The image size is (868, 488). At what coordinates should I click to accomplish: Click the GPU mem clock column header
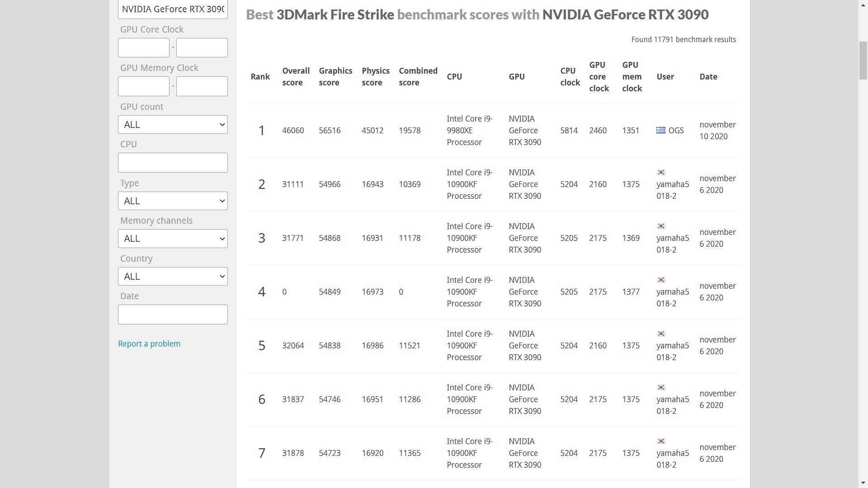coord(632,77)
